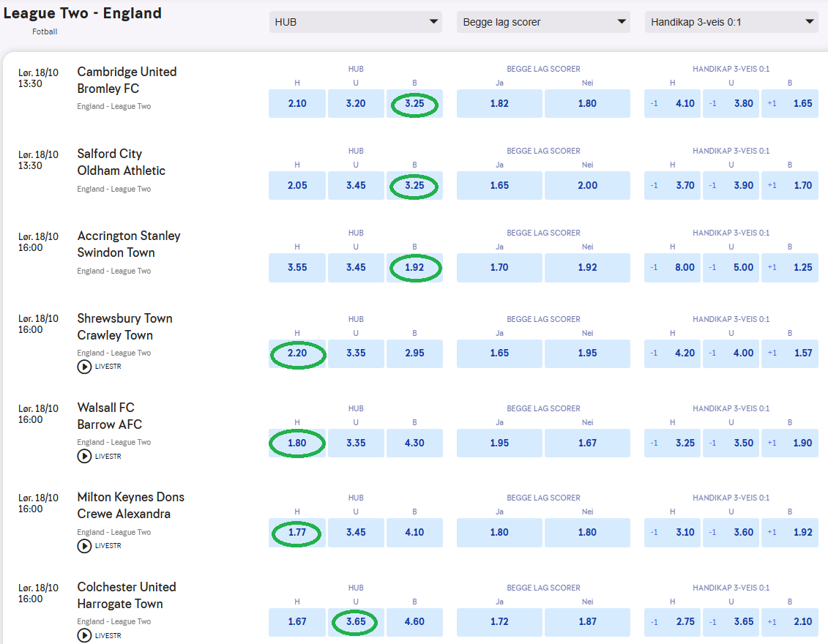Select home win odds 2.20 for Shrewsbury Town
This screenshot has width=828, height=644.
click(x=297, y=353)
